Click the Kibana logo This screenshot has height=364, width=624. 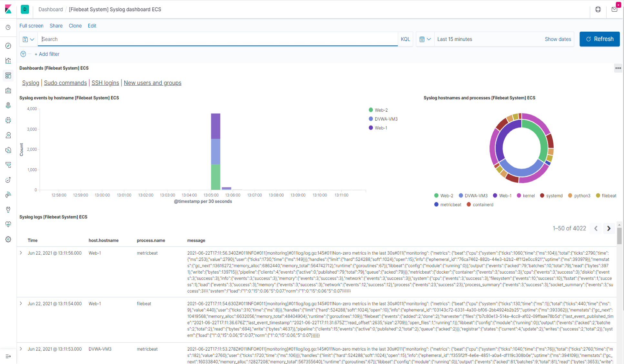coord(8,9)
